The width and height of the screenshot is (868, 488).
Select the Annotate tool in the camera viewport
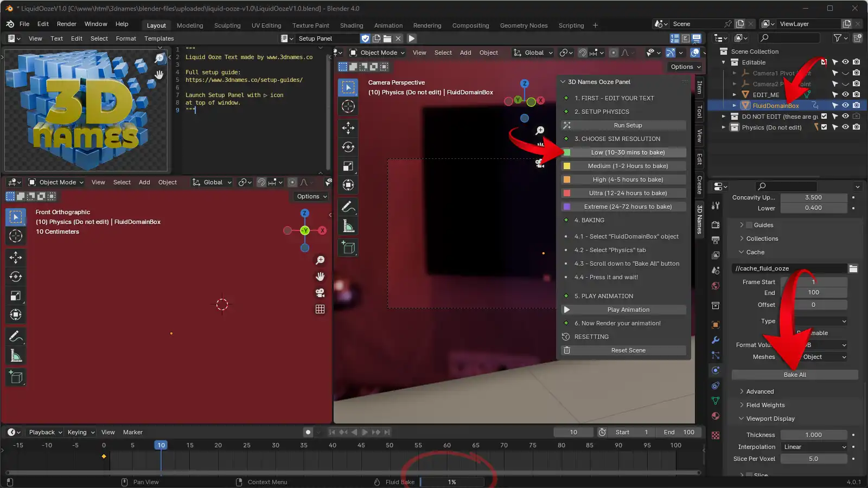(348, 207)
